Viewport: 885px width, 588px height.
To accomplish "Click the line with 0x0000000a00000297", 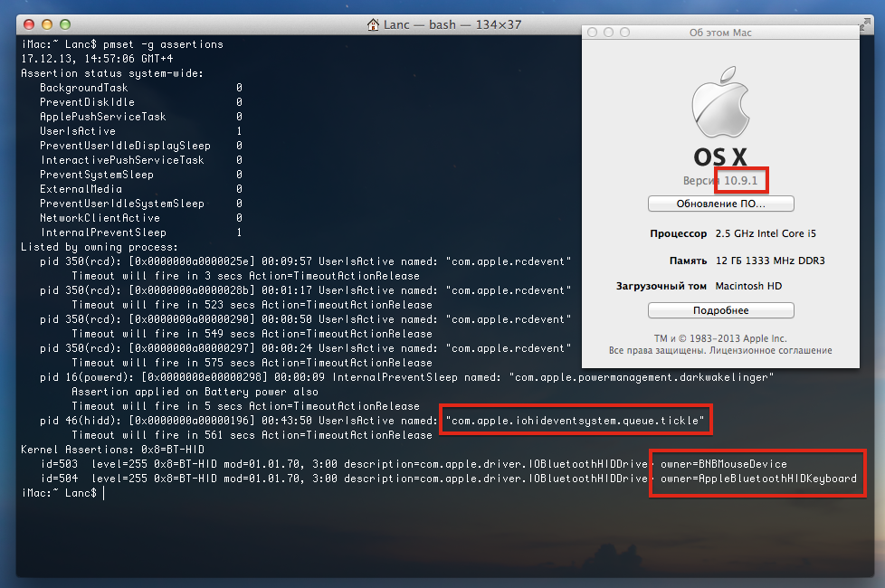I will (305, 348).
